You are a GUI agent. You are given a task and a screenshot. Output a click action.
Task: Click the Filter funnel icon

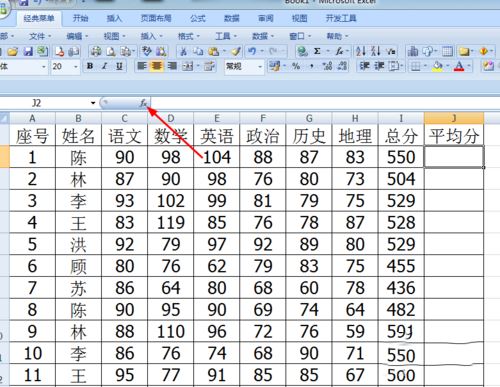click(391, 51)
